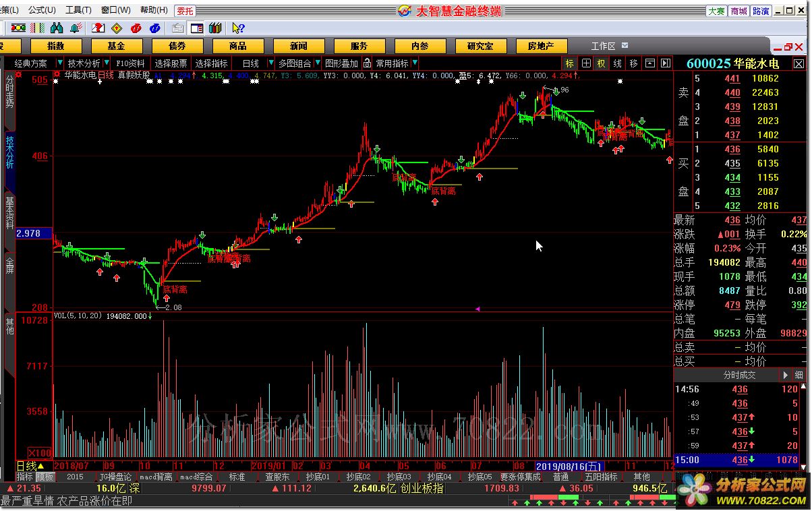The width and height of the screenshot is (812, 511).
Task: Click the arrow question-mark help icon
Action: click(x=238, y=28)
